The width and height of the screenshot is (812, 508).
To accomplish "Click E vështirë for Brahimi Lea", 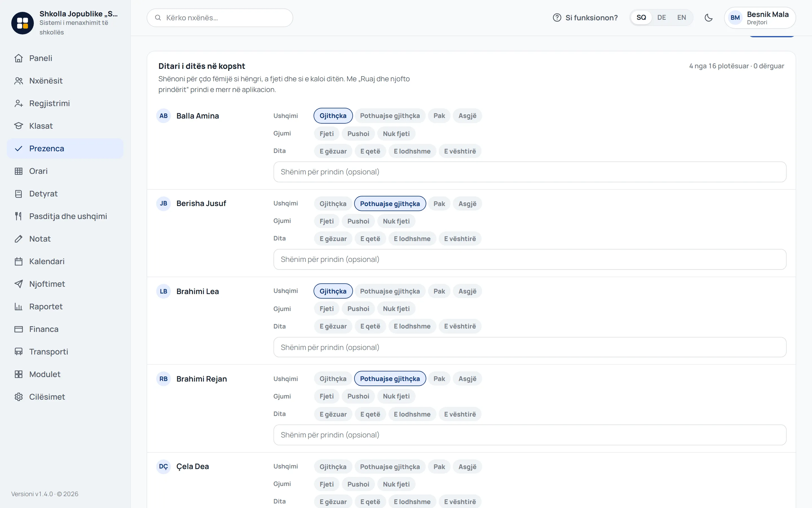I will click(x=460, y=326).
